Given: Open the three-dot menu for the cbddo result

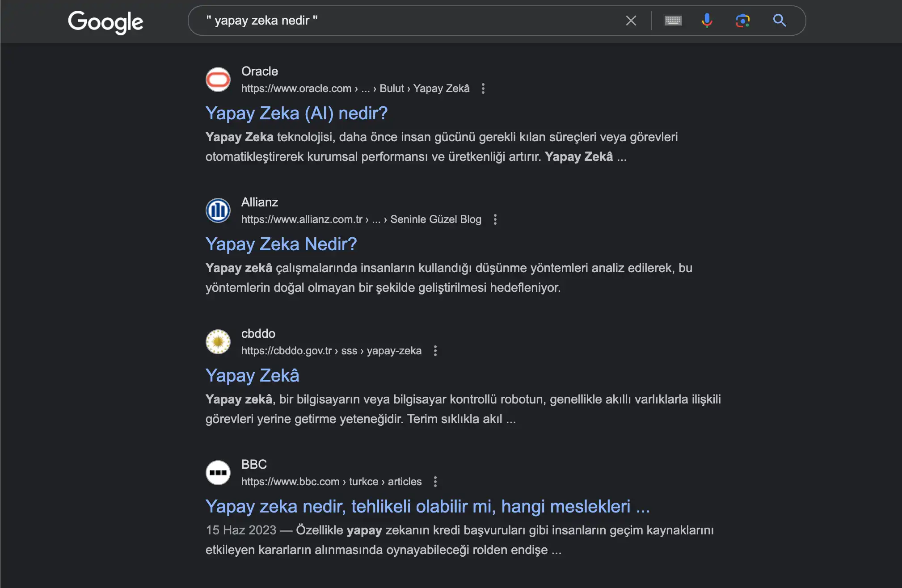Looking at the screenshot, I should (436, 351).
